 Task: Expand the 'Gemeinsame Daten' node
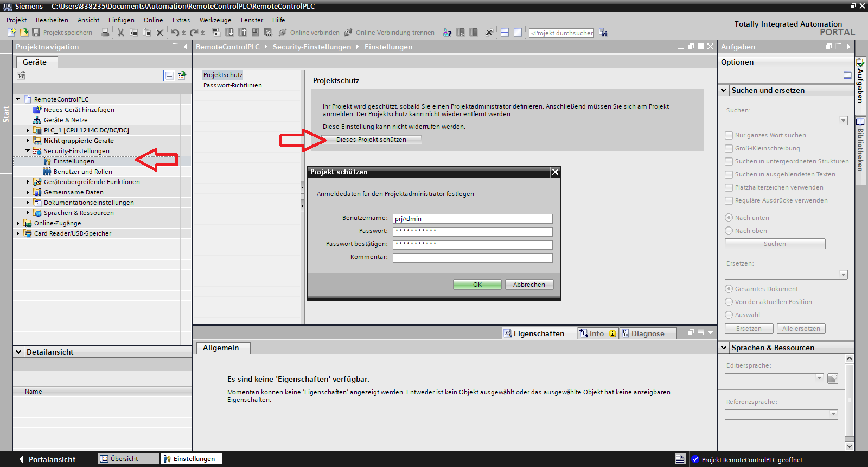(28, 192)
